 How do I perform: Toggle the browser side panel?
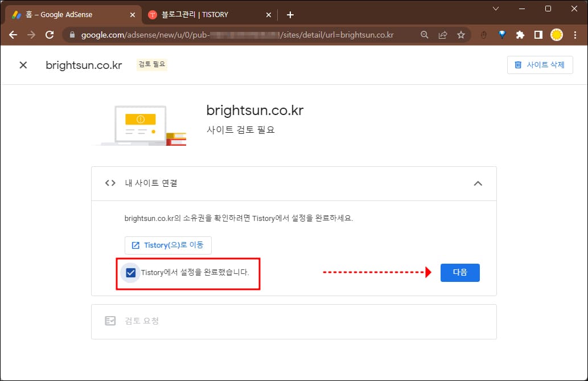coord(538,35)
